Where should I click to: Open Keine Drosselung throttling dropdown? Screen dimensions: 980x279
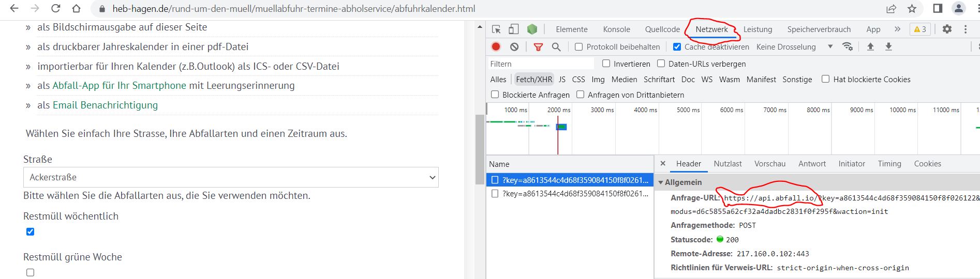click(x=794, y=47)
